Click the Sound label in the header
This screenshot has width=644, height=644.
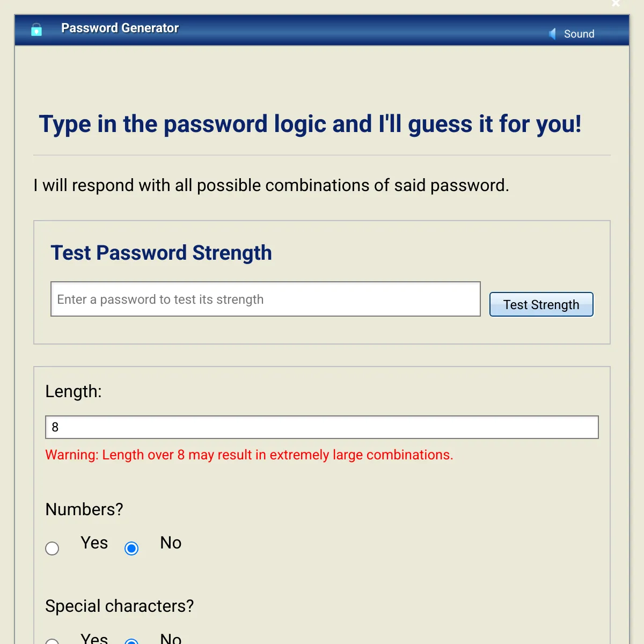[x=580, y=34]
